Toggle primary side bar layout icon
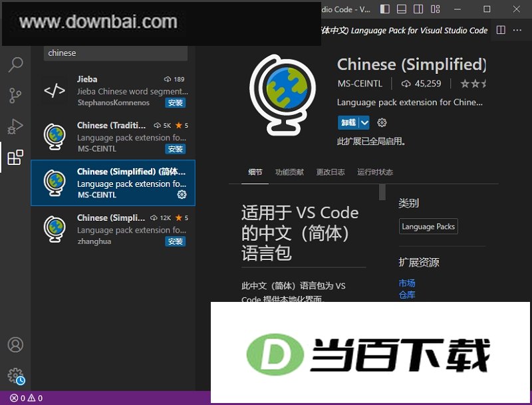 pos(385,9)
